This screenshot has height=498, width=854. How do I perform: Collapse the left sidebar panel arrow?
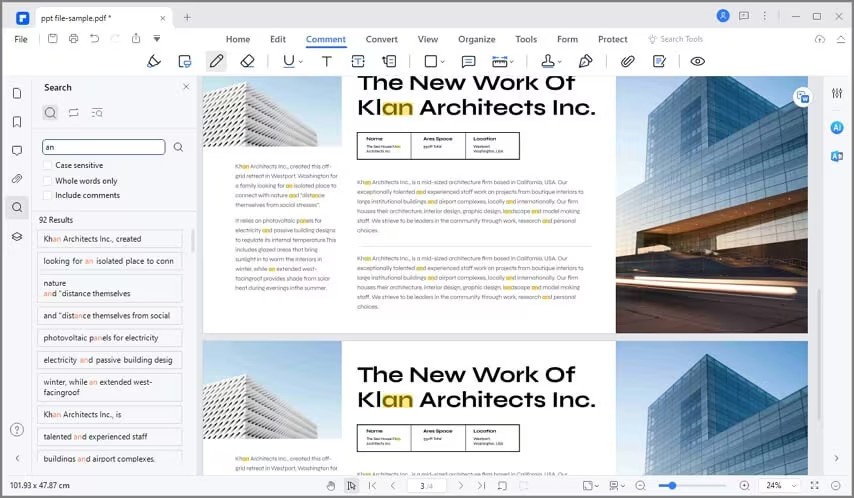tap(17, 458)
